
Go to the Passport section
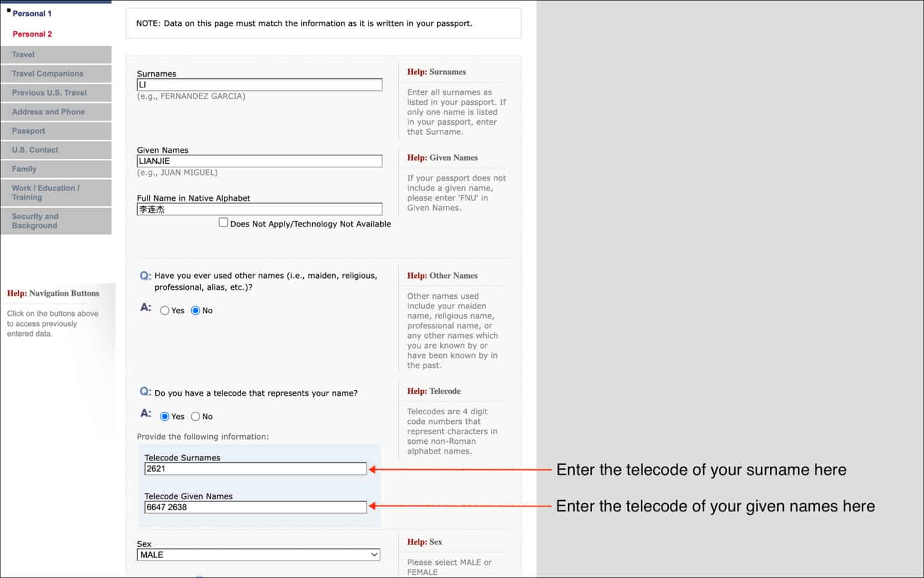coord(28,131)
